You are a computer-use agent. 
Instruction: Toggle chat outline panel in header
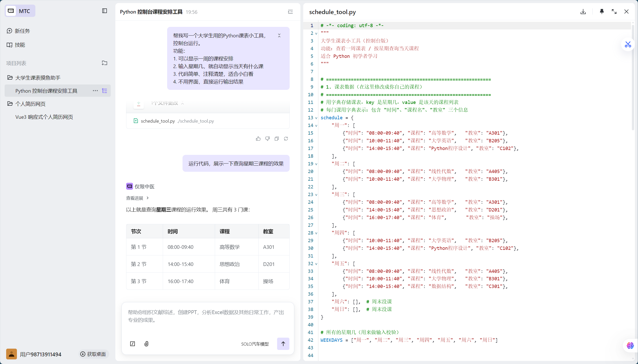click(x=290, y=12)
